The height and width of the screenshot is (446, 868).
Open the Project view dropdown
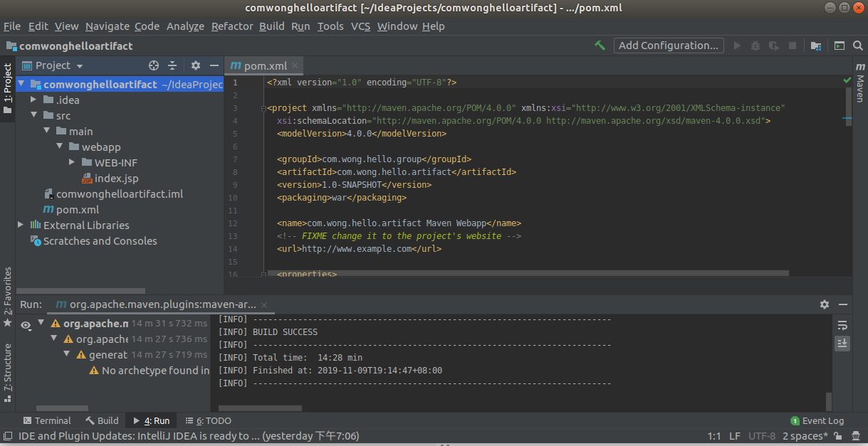53,65
